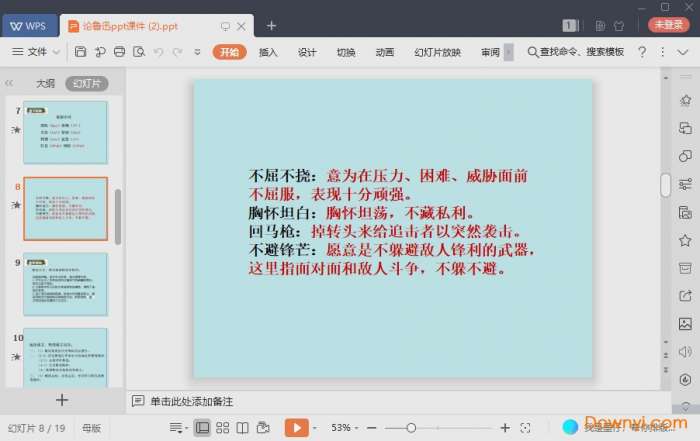The width and height of the screenshot is (700, 441).
Task: Open a new tab with the plus button
Action: click(x=271, y=26)
